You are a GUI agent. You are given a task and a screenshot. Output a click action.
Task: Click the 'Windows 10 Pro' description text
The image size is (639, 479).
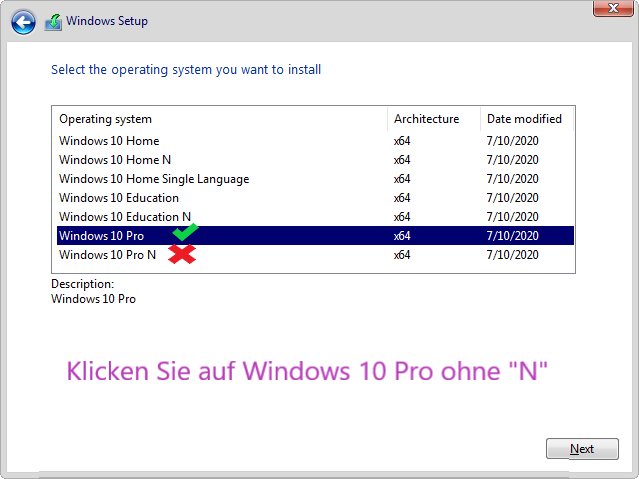click(93, 299)
